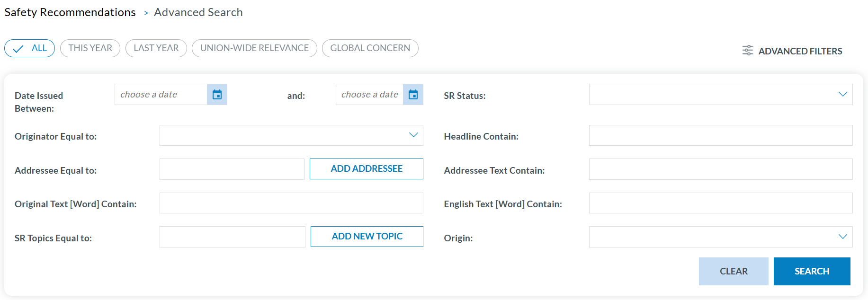The height and width of the screenshot is (300, 868).
Task: Clear the form with CLEAR button
Action: 734,271
